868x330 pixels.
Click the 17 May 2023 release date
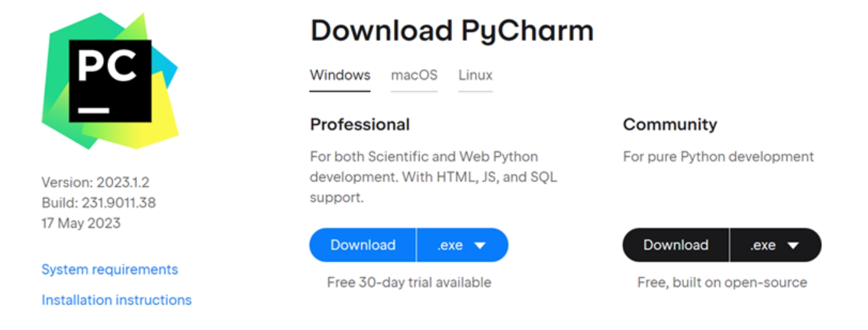click(x=81, y=223)
